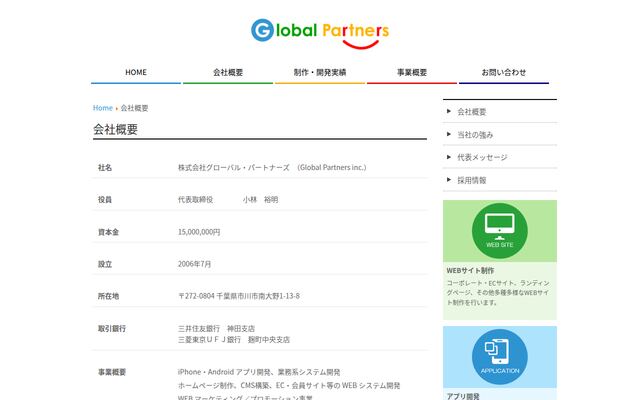Click the ホームページ制作、CMS構築 line
The image size is (640, 400).
289,385
